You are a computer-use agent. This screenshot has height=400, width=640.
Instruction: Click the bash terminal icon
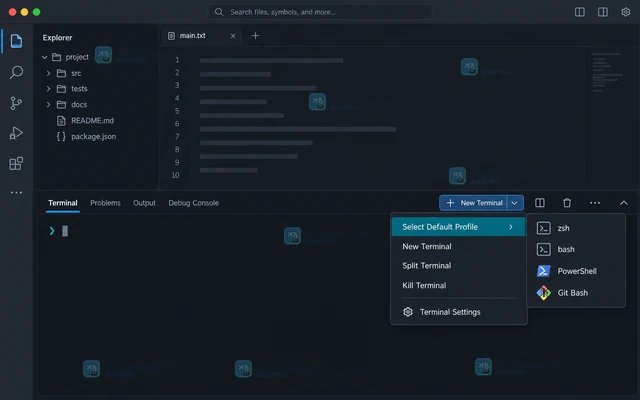point(543,249)
